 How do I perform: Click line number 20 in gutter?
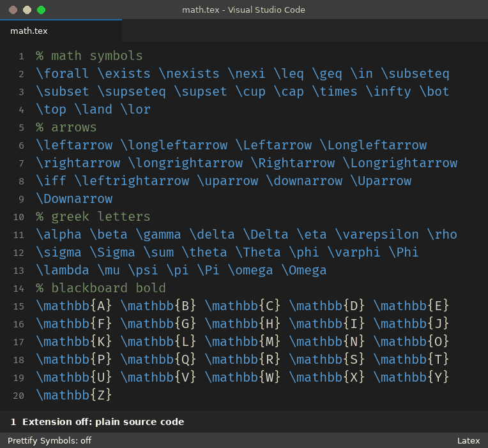pyautogui.click(x=19, y=396)
